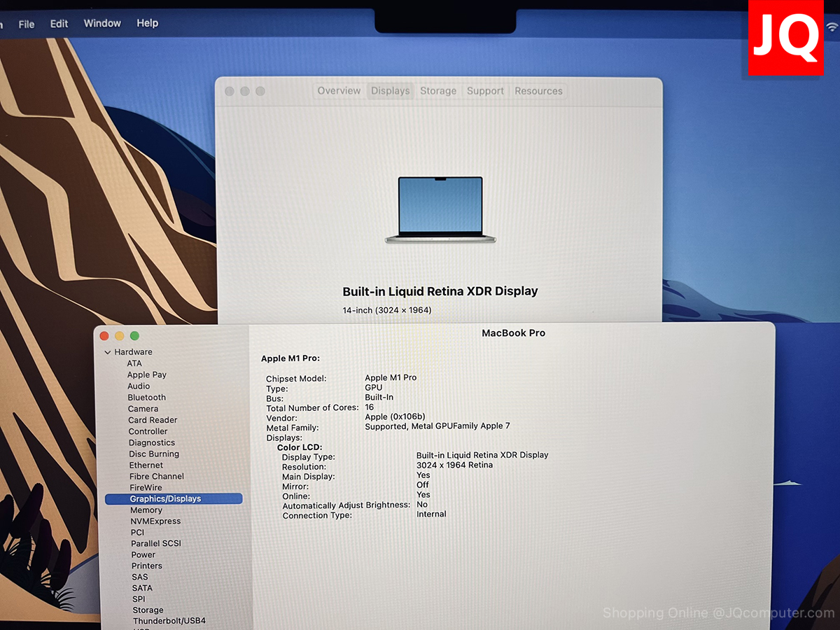Open the Window menu in menu bar
This screenshot has height=630, width=840.
(x=102, y=23)
